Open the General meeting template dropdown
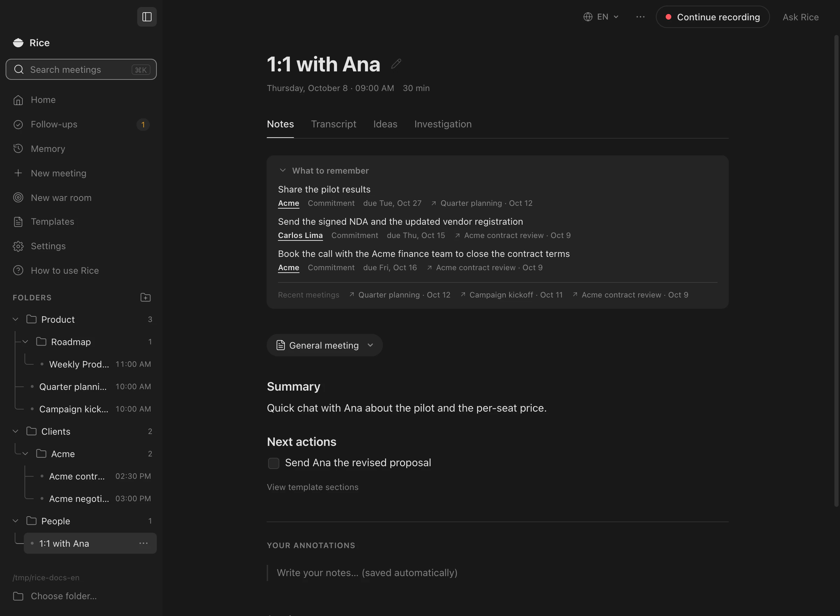The image size is (840, 616). click(324, 345)
